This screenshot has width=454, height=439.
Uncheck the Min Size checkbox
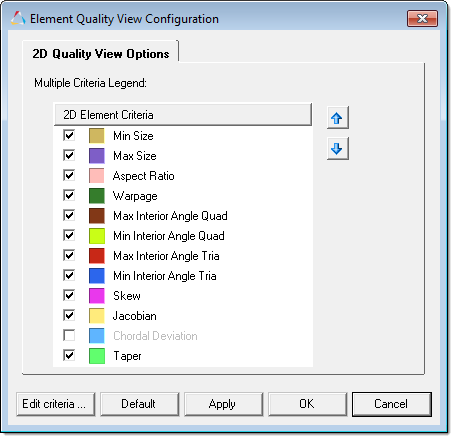click(x=69, y=135)
